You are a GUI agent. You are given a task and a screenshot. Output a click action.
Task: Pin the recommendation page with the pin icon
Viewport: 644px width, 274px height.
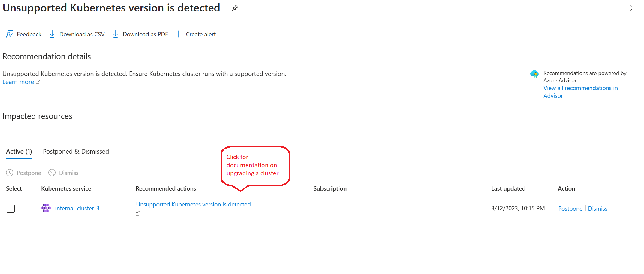235,8
